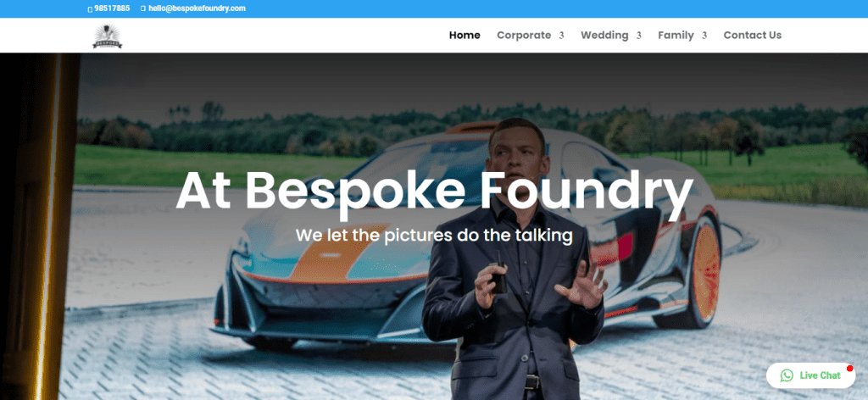The width and height of the screenshot is (868, 400).
Task: Click the tagline We let the pictures do the talking
Action: [434, 235]
